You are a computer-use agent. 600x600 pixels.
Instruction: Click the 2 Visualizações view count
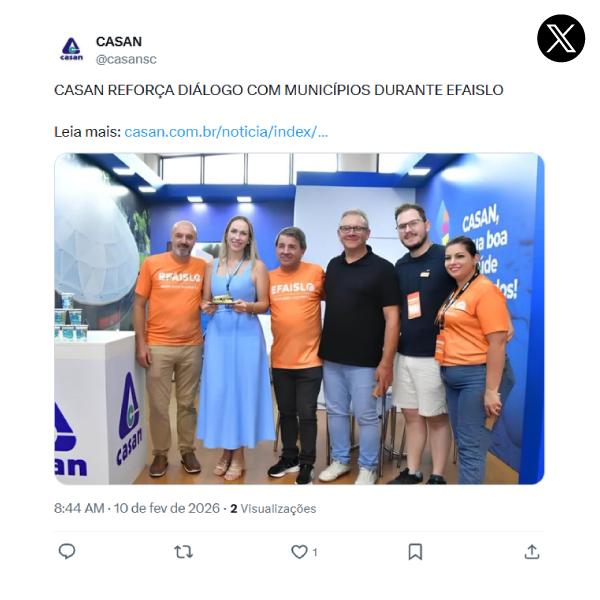273,509
